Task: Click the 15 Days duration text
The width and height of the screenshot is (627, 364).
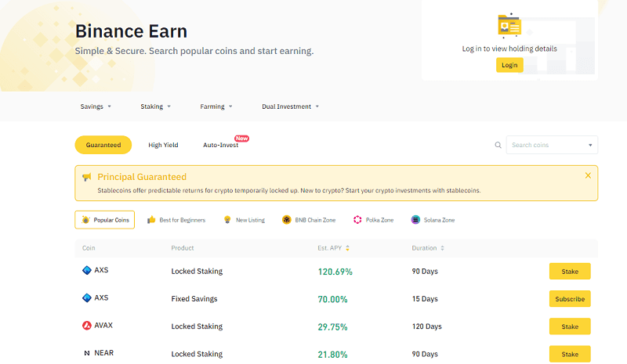Action: (x=425, y=299)
